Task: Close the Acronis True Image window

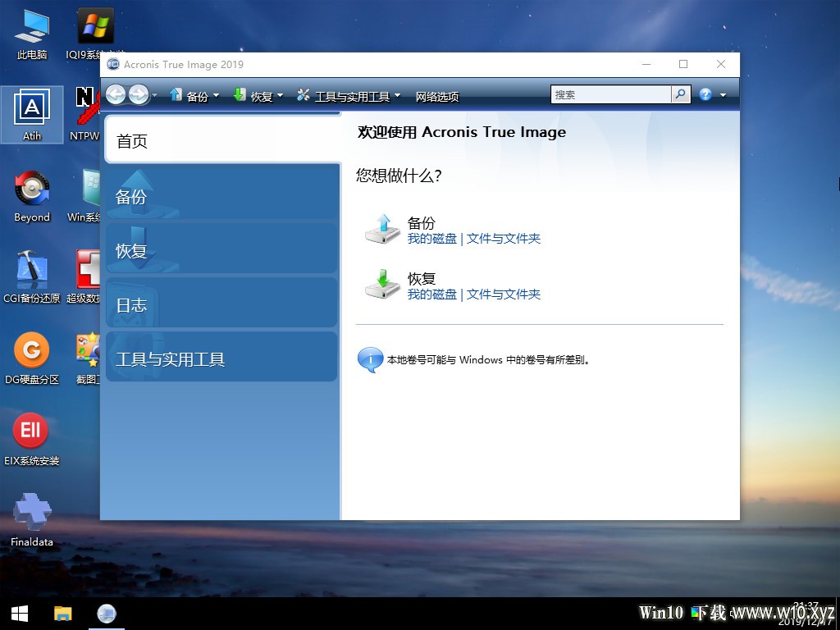Action: [x=721, y=64]
